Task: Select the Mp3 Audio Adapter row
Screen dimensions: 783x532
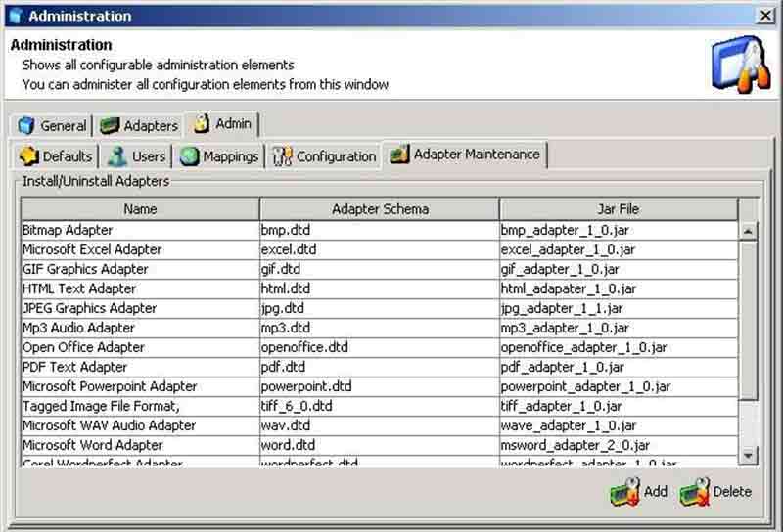Action: [x=379, y=328]
